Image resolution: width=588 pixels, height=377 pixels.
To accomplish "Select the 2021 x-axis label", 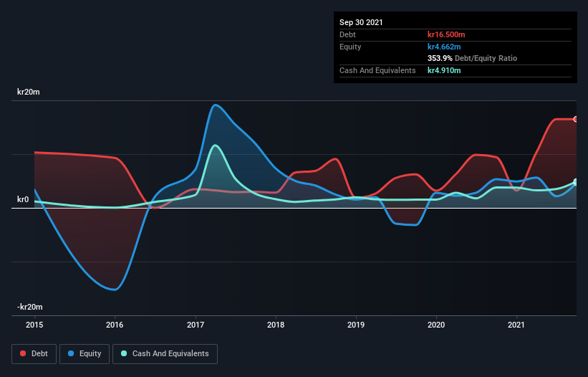I will coord(516,325).
